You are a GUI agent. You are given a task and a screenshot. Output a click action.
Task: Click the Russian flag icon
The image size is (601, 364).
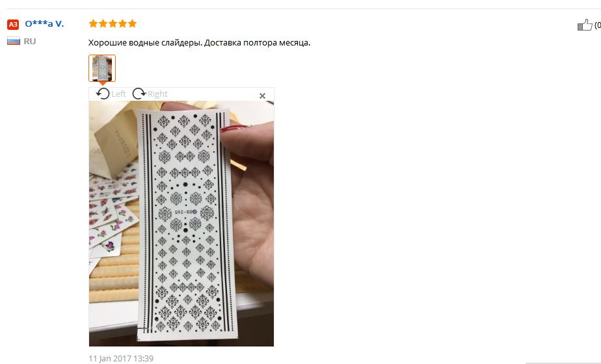(x=14, y=41)
